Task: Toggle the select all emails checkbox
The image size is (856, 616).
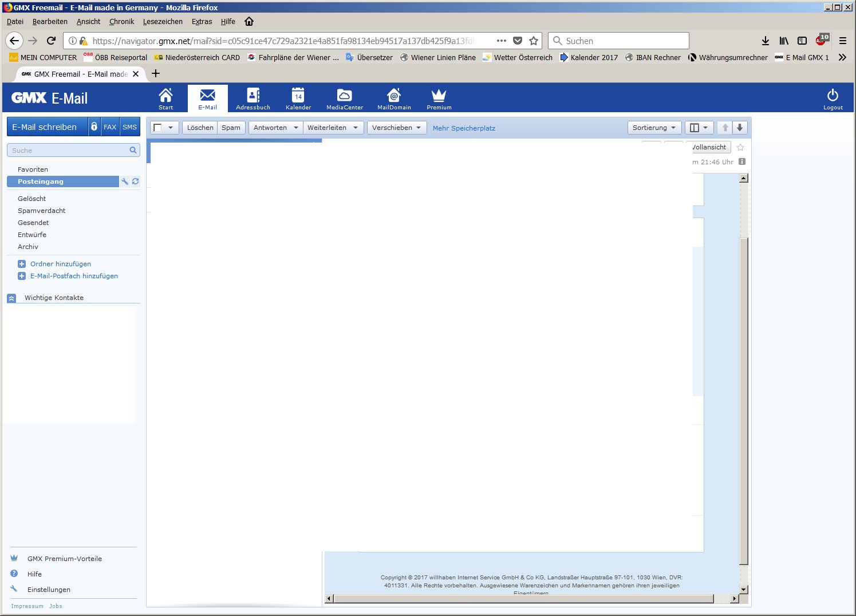Action: pyautogui.click(x=158, y=128)
